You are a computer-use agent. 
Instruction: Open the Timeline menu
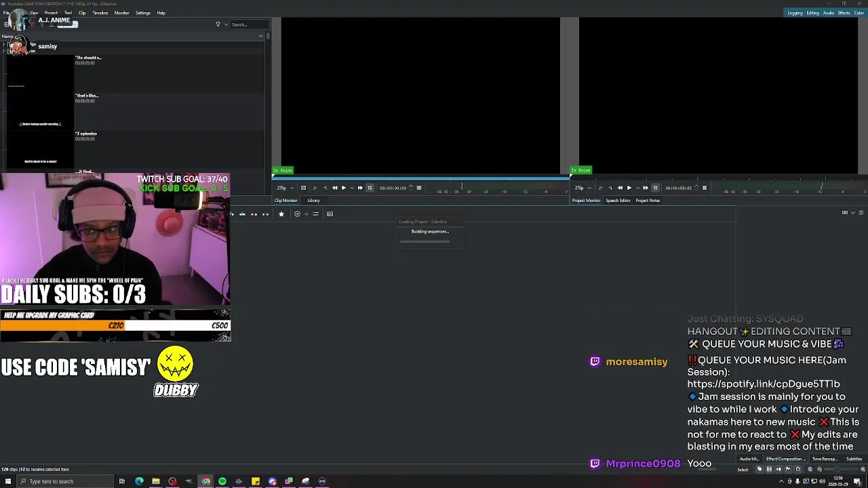100,13
